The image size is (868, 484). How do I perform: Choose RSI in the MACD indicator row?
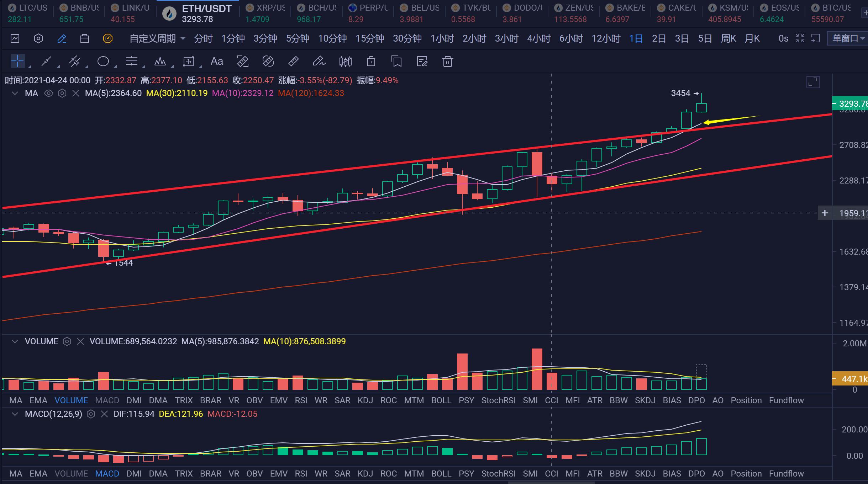pos(301,474)
